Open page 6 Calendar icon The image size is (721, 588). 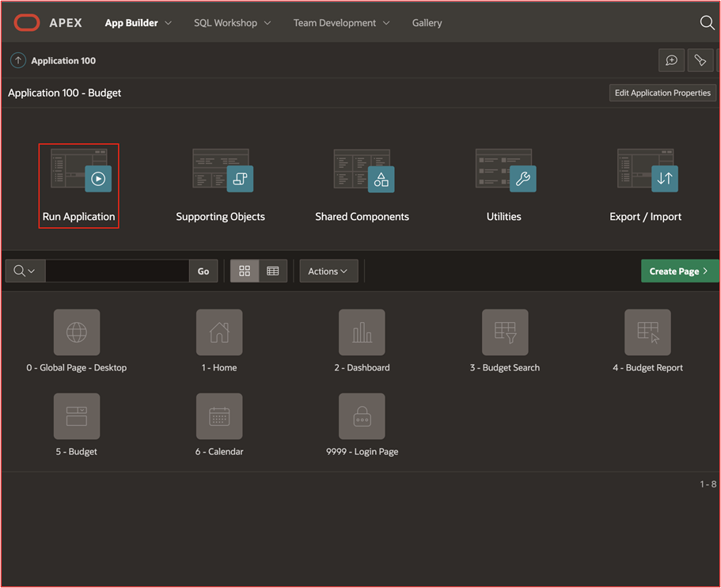pos(219,416)
